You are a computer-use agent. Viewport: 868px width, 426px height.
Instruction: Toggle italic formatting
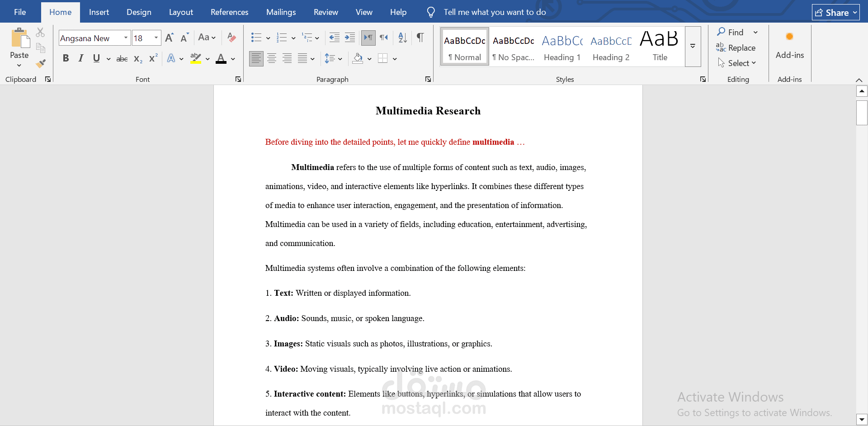pos(81,58)
